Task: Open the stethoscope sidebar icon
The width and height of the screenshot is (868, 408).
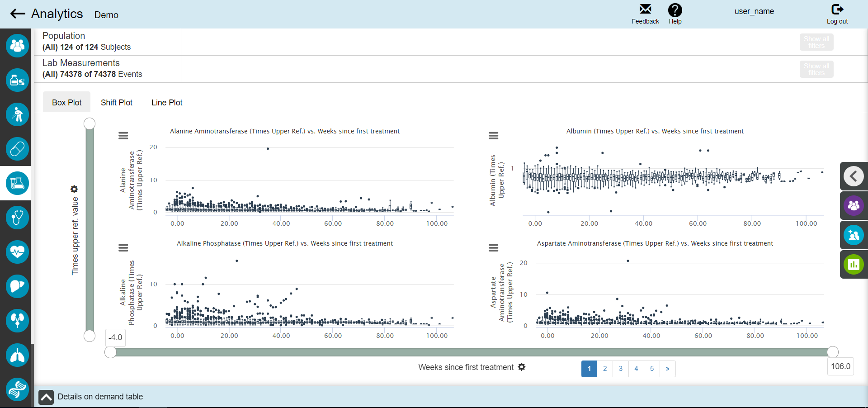Action: pyautogui.click(x=17, y=218)
